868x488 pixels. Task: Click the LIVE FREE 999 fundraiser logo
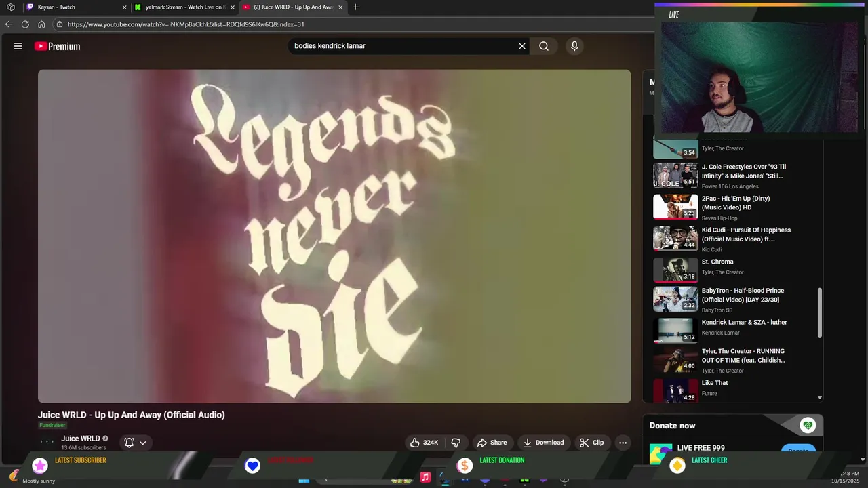(660, 453)
